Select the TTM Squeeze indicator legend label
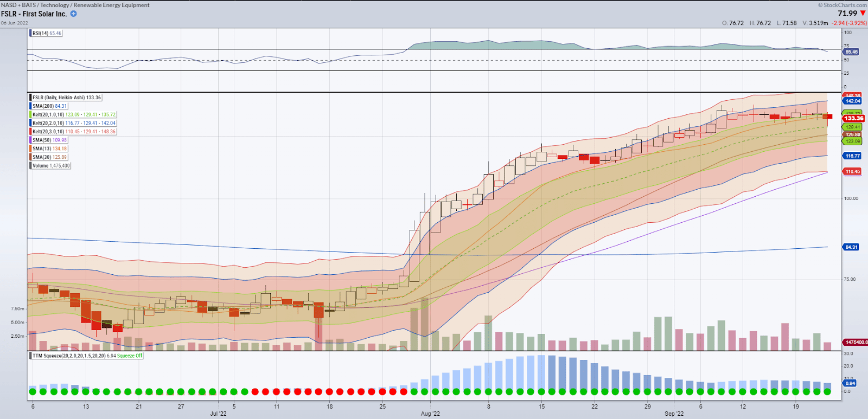Screen dimensions: 868x419 coord(87,356)
